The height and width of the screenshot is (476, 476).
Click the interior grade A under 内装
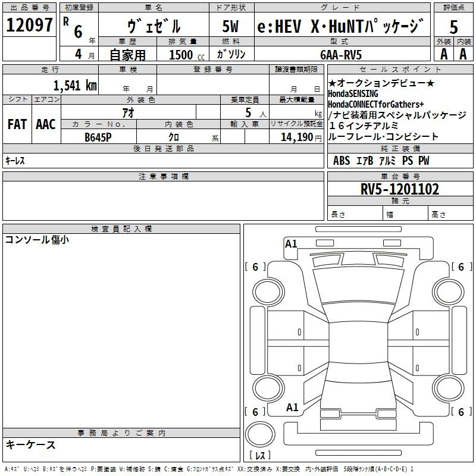tap(463, 54)
